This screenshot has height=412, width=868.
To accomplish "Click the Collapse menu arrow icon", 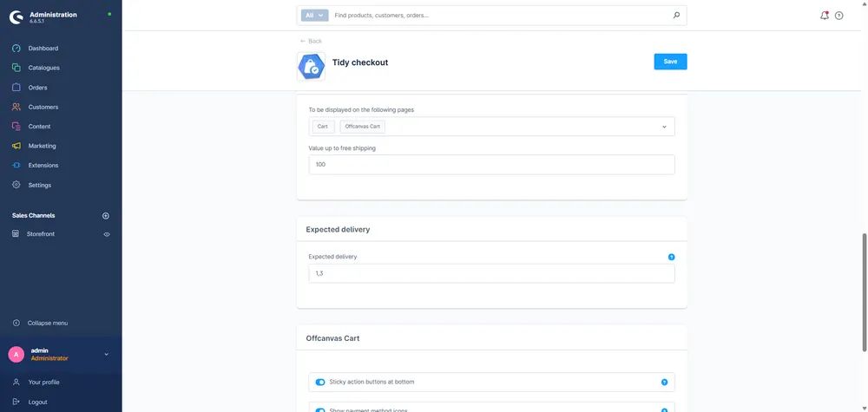I will point(16,323).
